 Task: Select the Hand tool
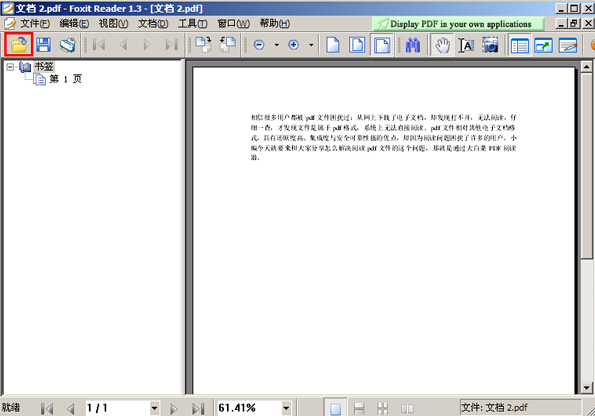[x=442, y=45]
